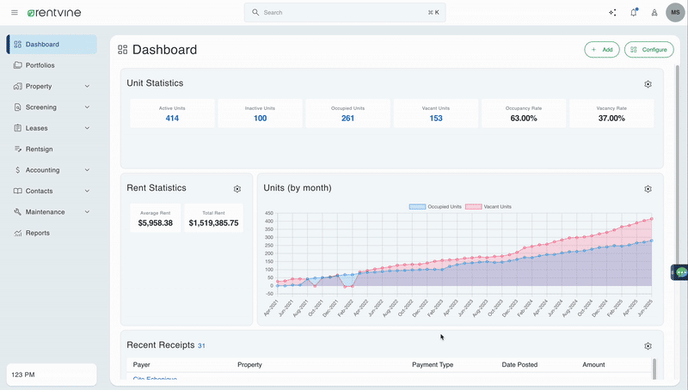Open Units by month gear settings
688x390 pixels.
(648, 189)
